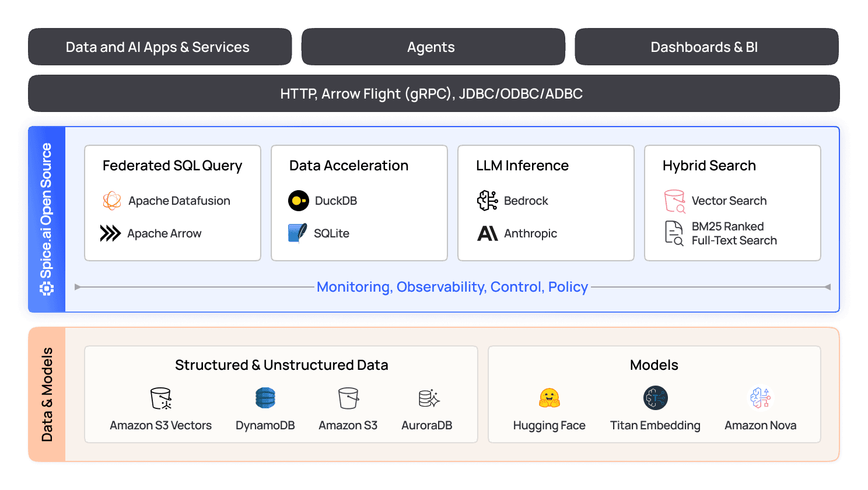The width and height of the screenshot is (868, 490).
Task: Click the Hugging Face emoji icon
Action: [x=549, y=398]
